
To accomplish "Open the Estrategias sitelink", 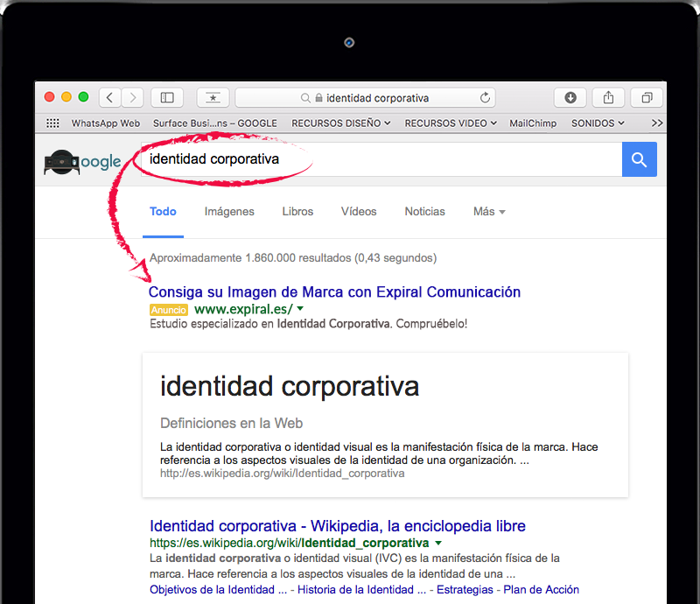I will point(465,590).
